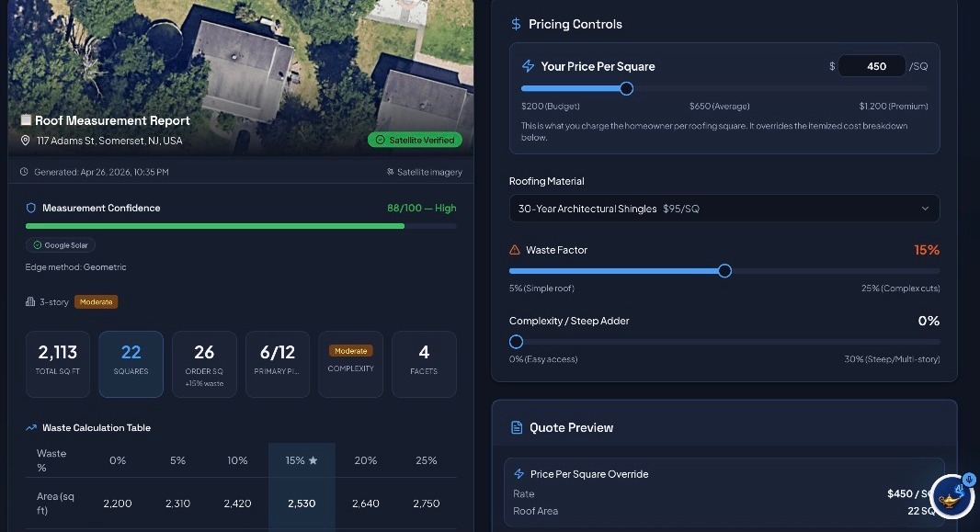
Task: Select the 22 Squares card
Action: pyautogui.click(x=131, y=364)
